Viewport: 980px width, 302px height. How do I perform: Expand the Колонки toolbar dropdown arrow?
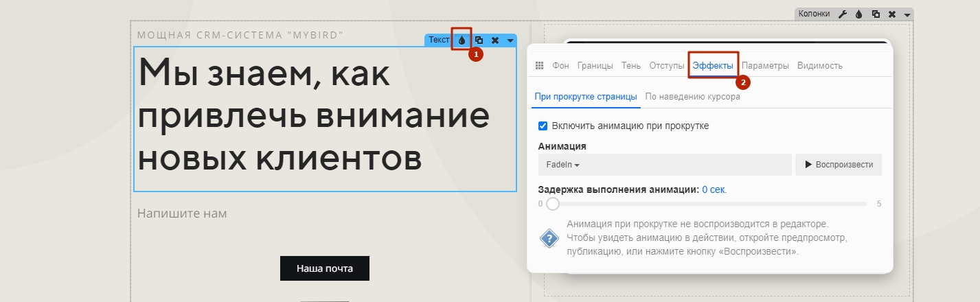click(x=907, y=14)
